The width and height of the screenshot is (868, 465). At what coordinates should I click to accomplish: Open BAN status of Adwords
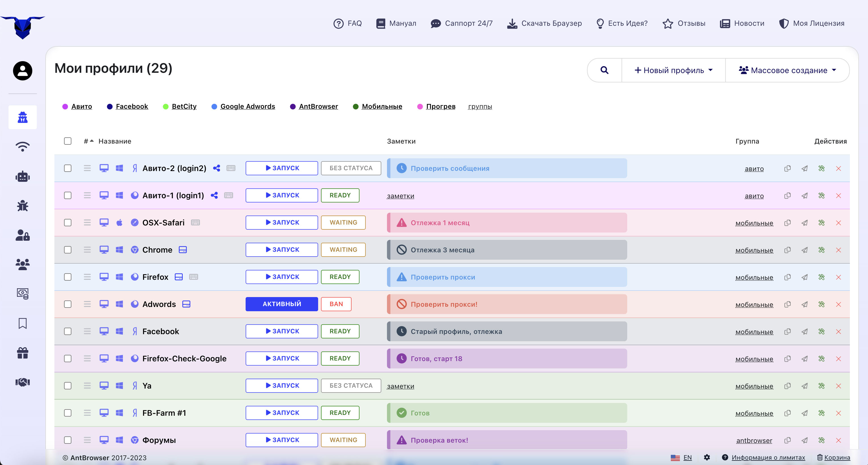336,304
